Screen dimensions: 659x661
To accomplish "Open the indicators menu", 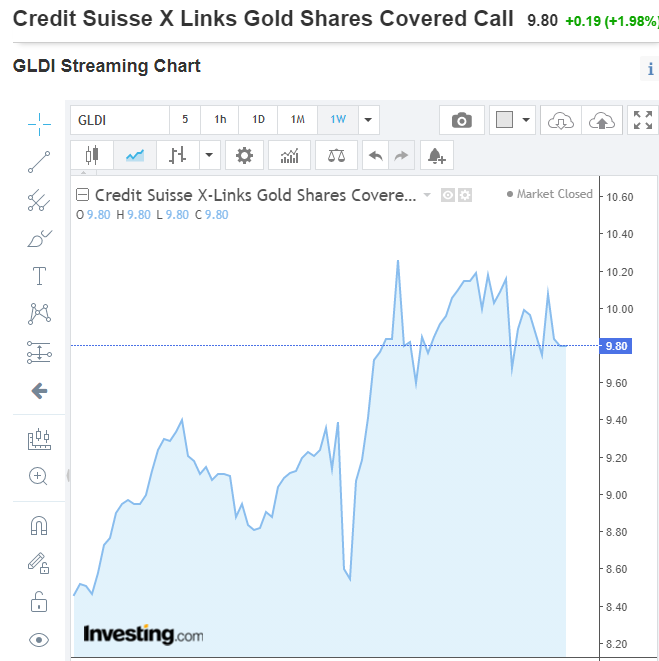I will (x=289, y=156).
